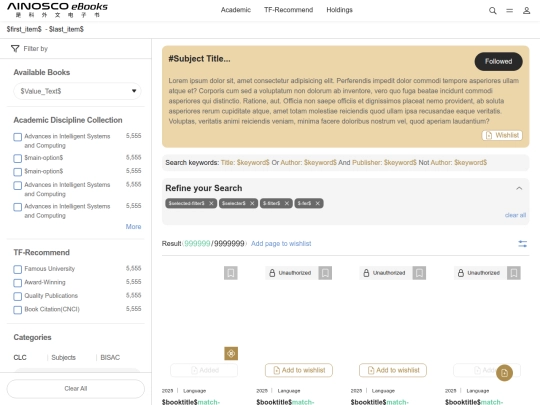The width and height of the screenshot is (540, 405).
Task: Check the second $main-option$ checkbox
Action: [x=18, y=172]
